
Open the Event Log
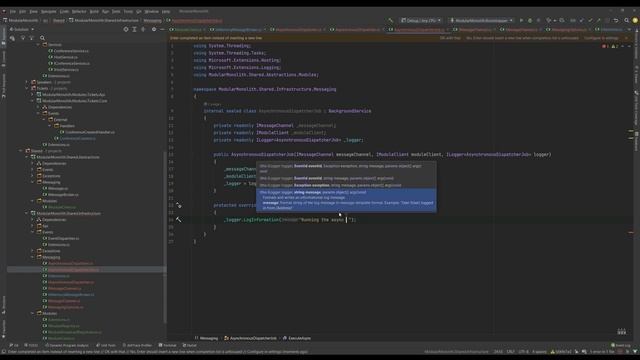(621, 345)
